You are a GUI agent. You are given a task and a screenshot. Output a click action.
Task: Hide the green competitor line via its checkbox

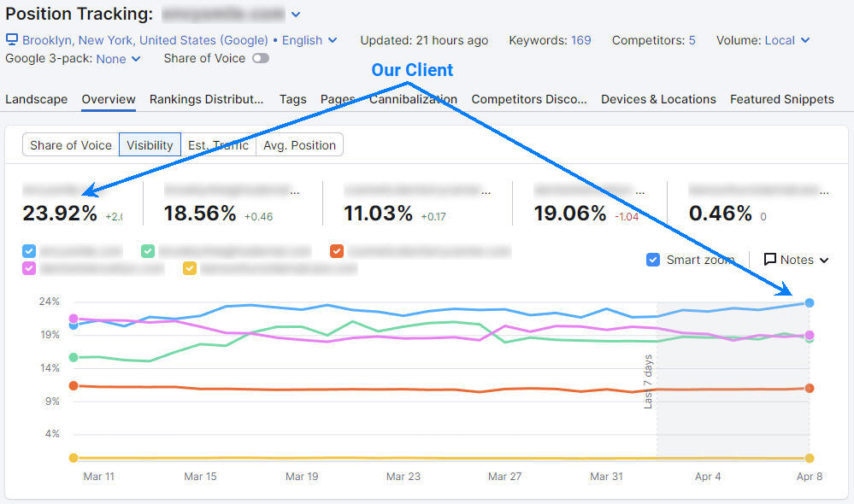[x=147, y=251]
